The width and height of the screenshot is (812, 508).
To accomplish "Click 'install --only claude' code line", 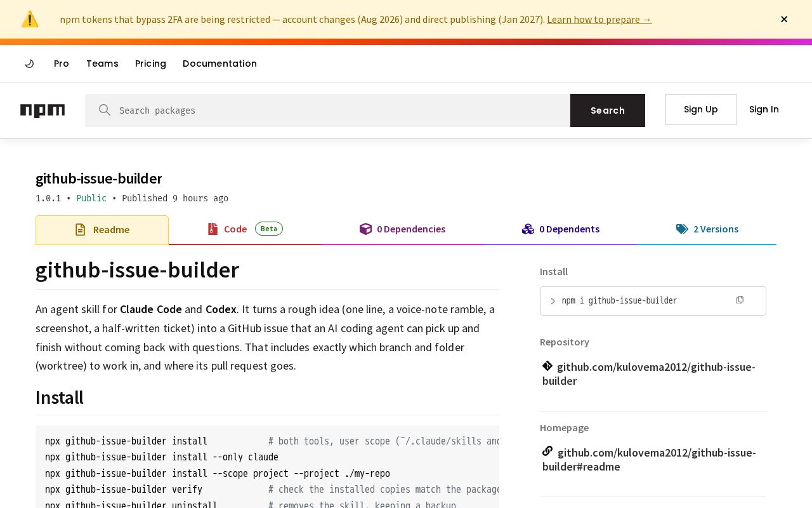I will (162, 457).
